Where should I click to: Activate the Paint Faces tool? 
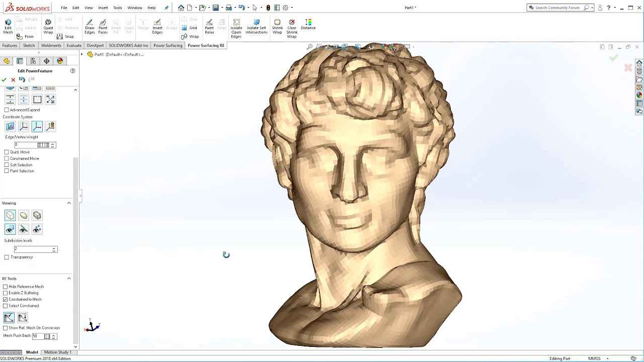(x=103, y=27)
